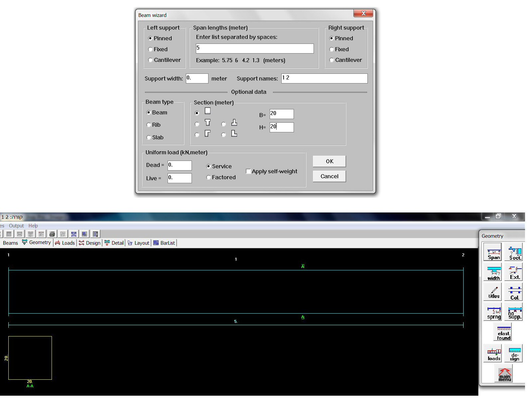The height and width of the screenshot is (399, 532).
Task: Confirm Beam wizard with OK
Action: [x=329, y=161]
